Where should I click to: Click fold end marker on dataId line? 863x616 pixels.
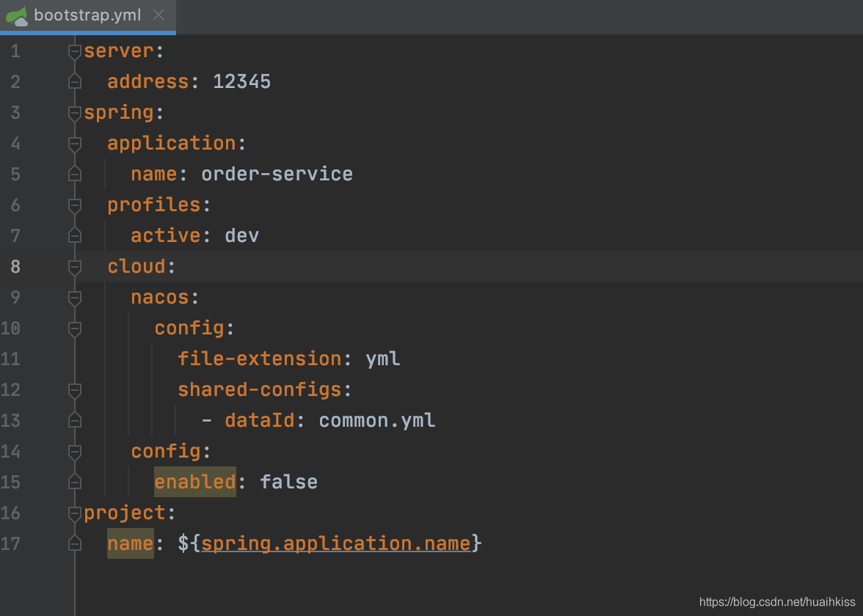75,421
